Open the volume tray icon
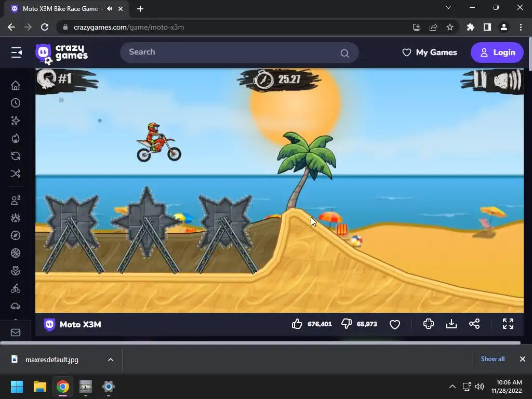The width and height of the screenshot is (532, 399). (480, 387)
